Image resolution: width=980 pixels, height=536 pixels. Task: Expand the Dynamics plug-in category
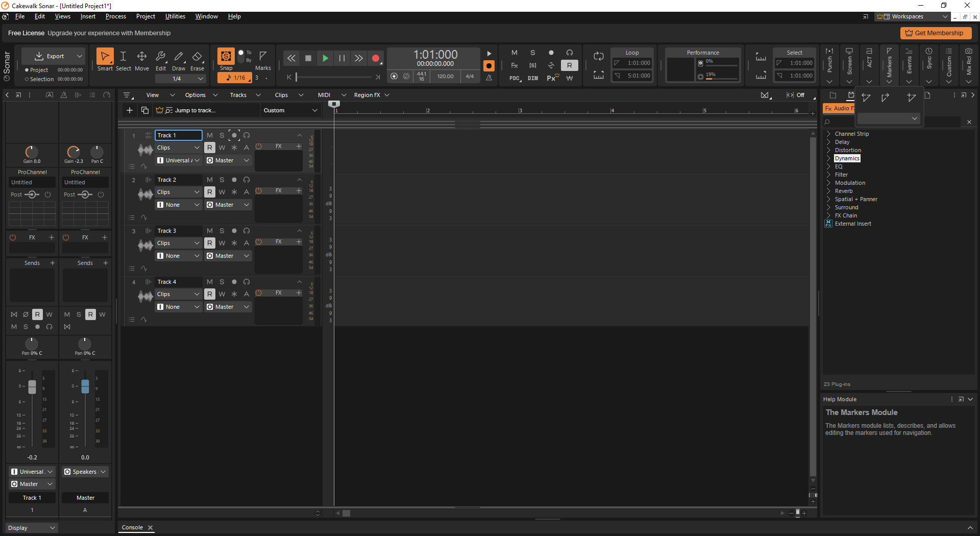[828, 158]
